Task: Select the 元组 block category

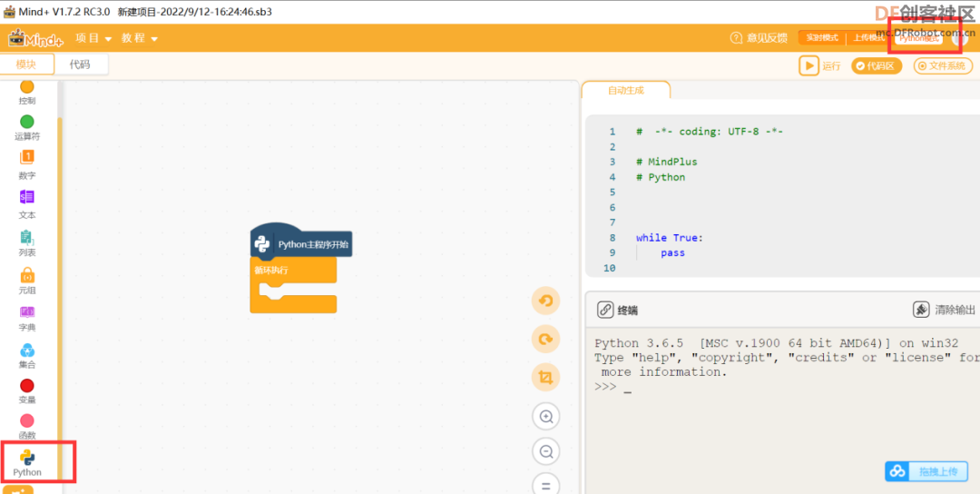Action: [x=27, y=282]
